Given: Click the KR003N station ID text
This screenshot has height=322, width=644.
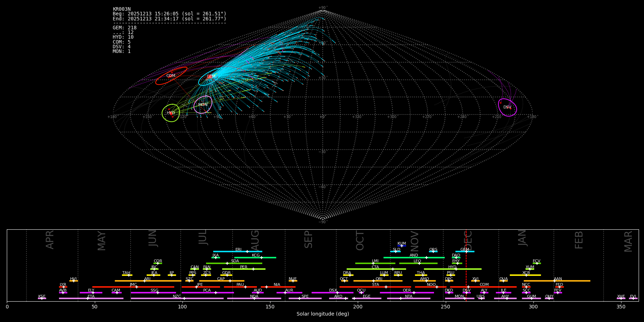Looking at the screenshot, I should [x=122, y=9].
